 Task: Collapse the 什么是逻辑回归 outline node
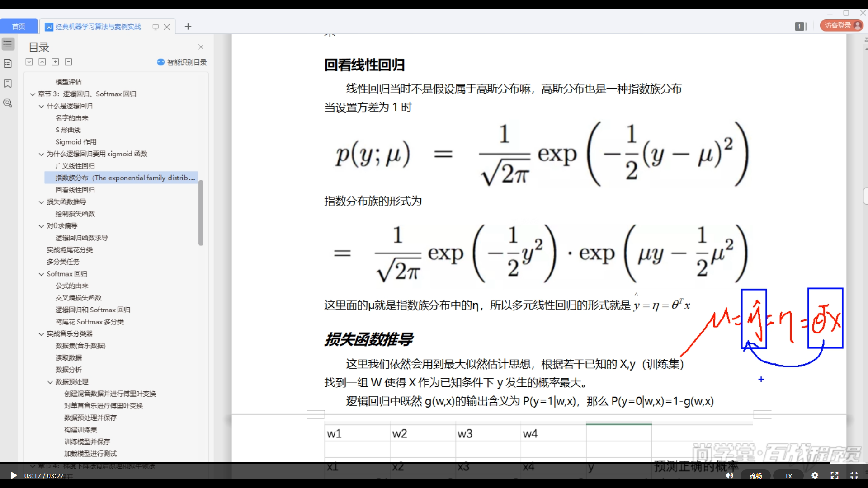click(41, 106)
